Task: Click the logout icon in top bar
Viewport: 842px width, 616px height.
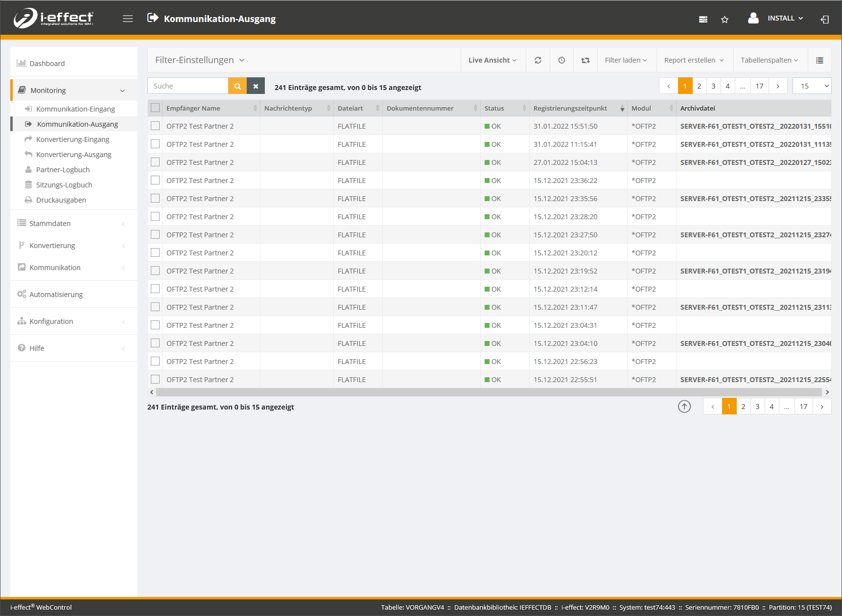Action: [824, 20]
